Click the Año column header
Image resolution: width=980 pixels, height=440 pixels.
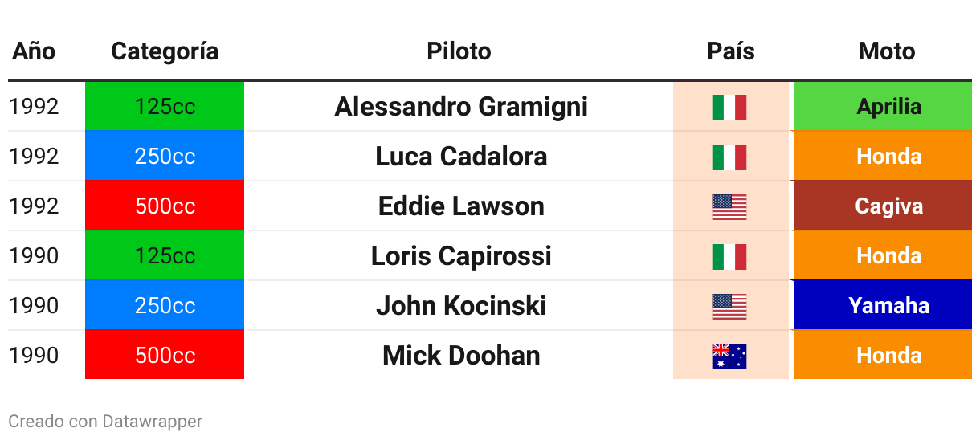[x=34, y=51]
